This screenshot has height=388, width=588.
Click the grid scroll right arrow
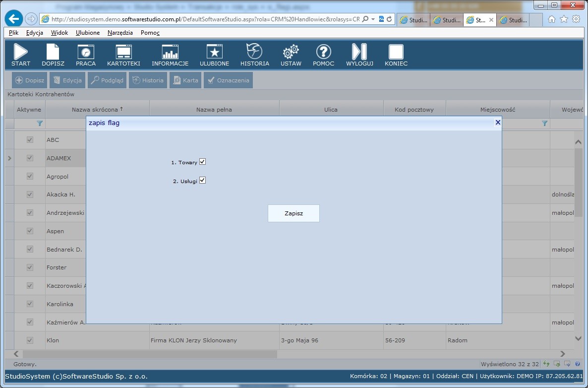(x=563, y=354)
